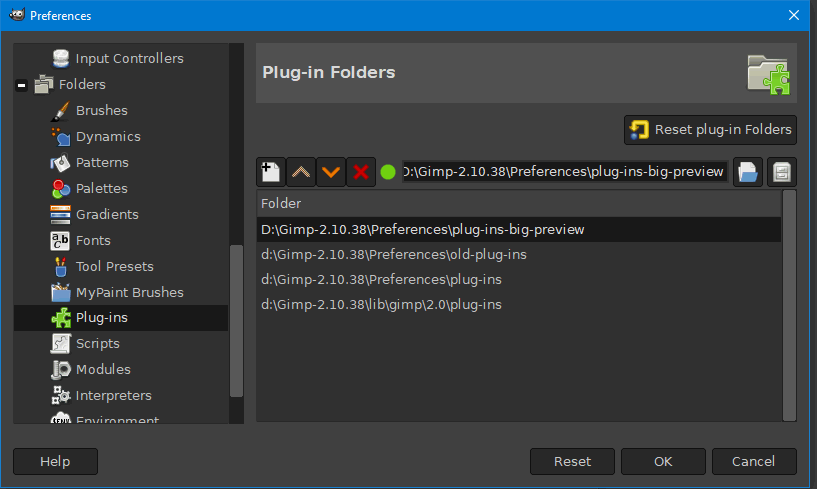817x489 pixels.
Task: Click the folder list vertical scrollbar
Action: click(789, 305)
